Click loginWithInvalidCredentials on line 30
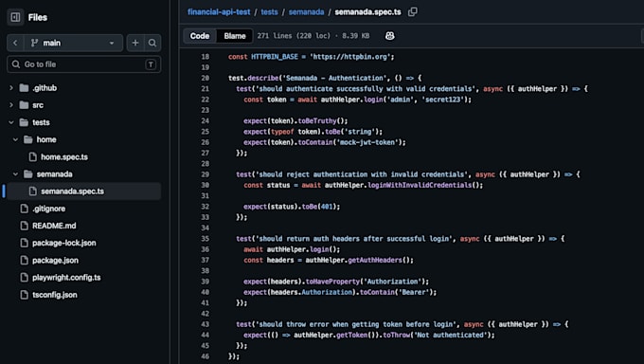644x364 pixels. 420,185
